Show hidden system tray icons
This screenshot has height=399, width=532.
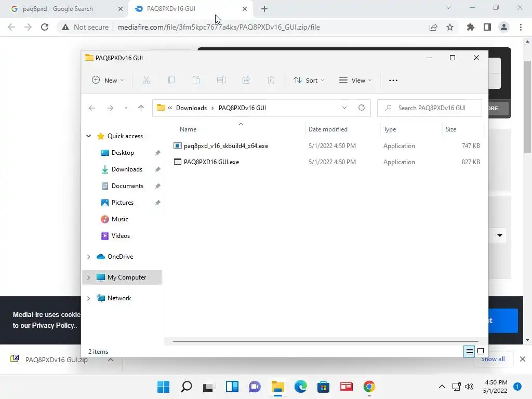(442, 387)
